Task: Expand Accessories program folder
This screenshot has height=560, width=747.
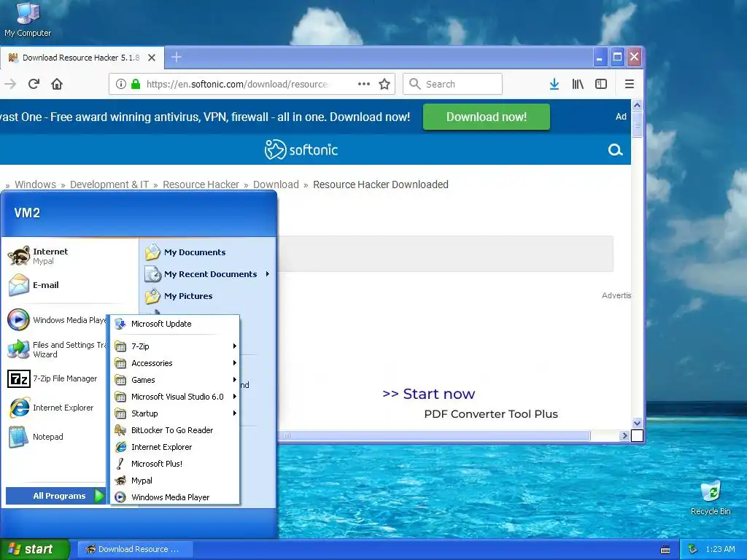Action: coord(175,363)
